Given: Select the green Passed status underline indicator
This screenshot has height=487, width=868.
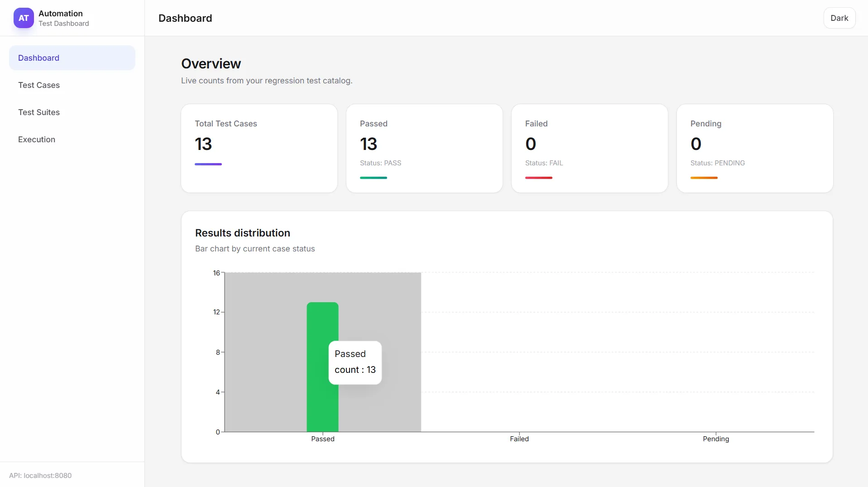Looking at the screenshot, I should click(373, 178).
